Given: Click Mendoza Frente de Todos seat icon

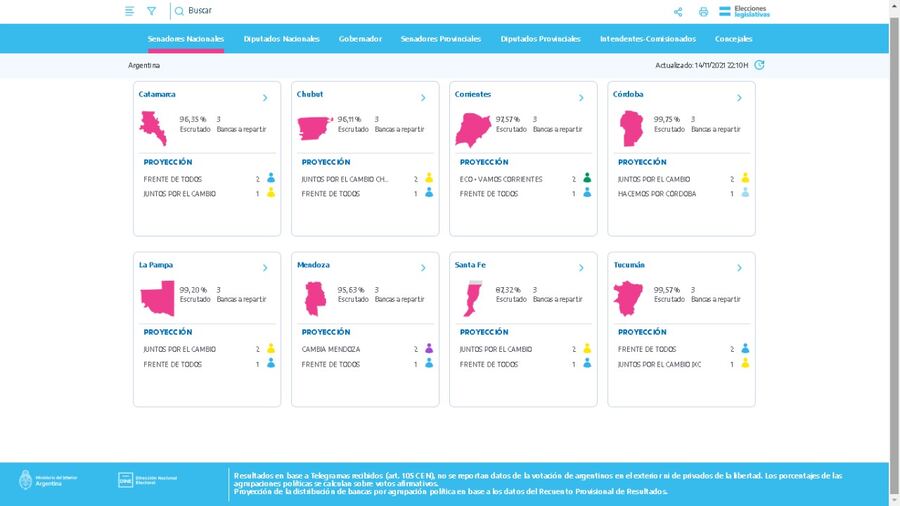Looking at the screenshot, I should click(429, 363).
